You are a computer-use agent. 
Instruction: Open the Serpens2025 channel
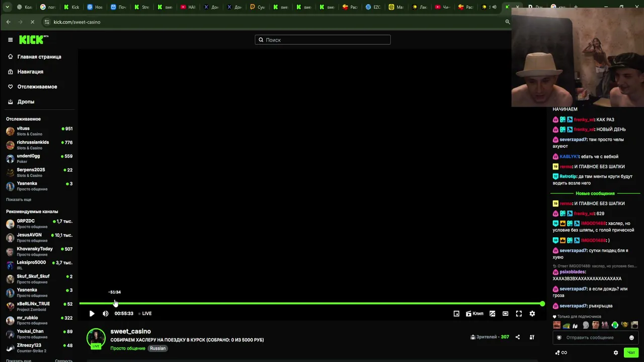coord(39,172)
